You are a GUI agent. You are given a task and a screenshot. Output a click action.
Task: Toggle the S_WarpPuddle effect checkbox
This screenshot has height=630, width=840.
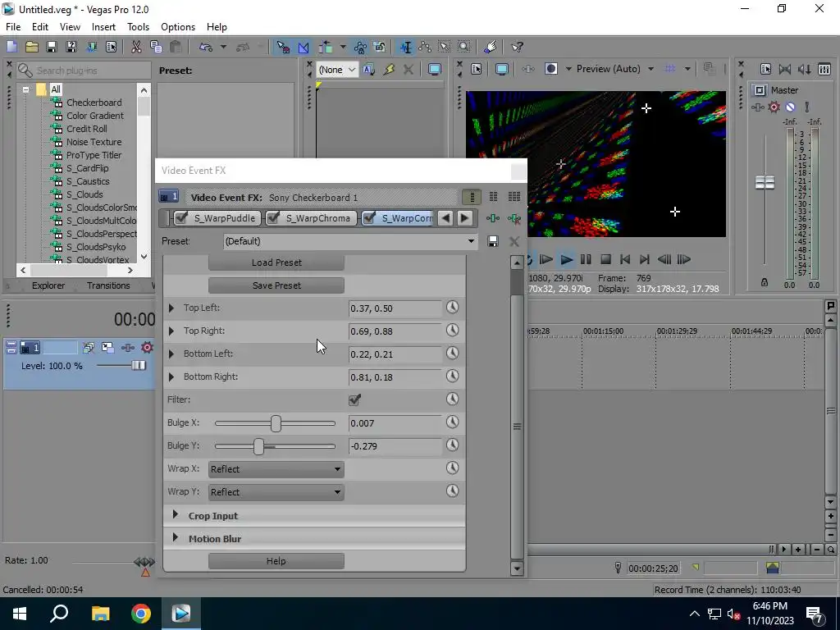click(x=181, y=218)
